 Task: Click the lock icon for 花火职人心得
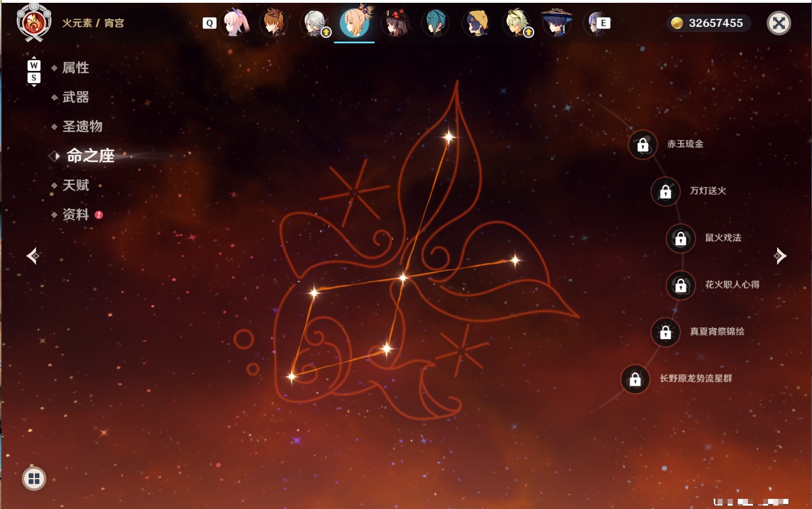point(681,285)
